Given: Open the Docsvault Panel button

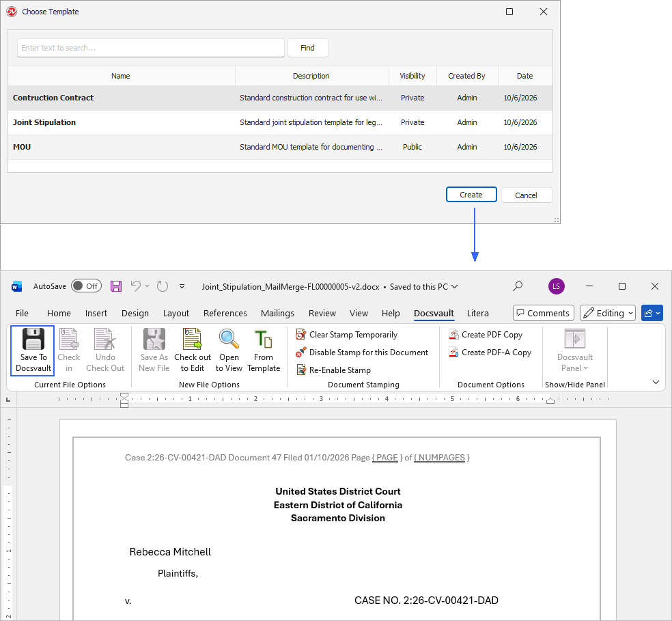Looking at the screenshot, I should click(575, 351).
